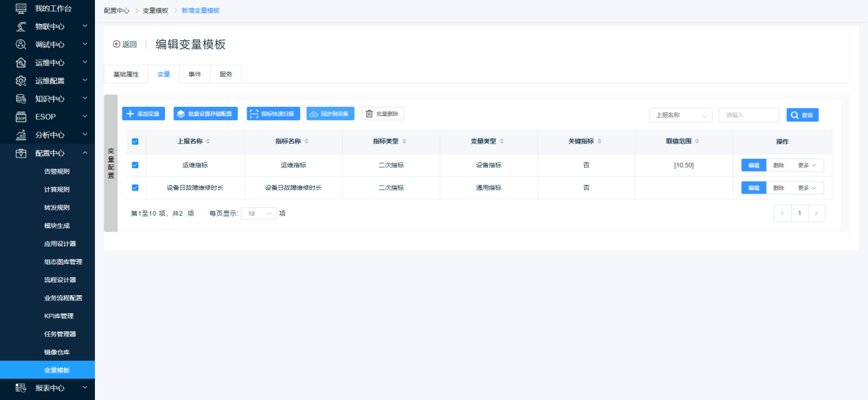Viewport: 868px width, 400px height.
Task: Switch to the 事件 tab
Action: pos(194,74)
